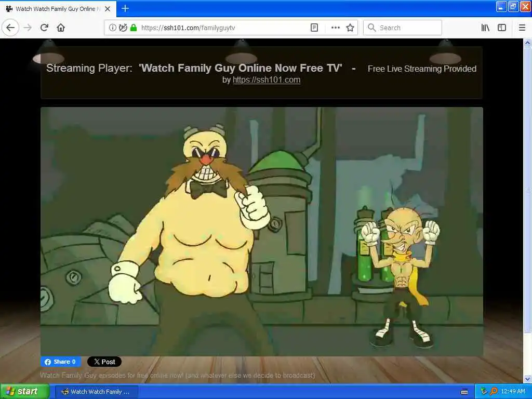Select Watch Watch Family taskbar button
The height and width of the screenshot is (399, 532).
96,392
